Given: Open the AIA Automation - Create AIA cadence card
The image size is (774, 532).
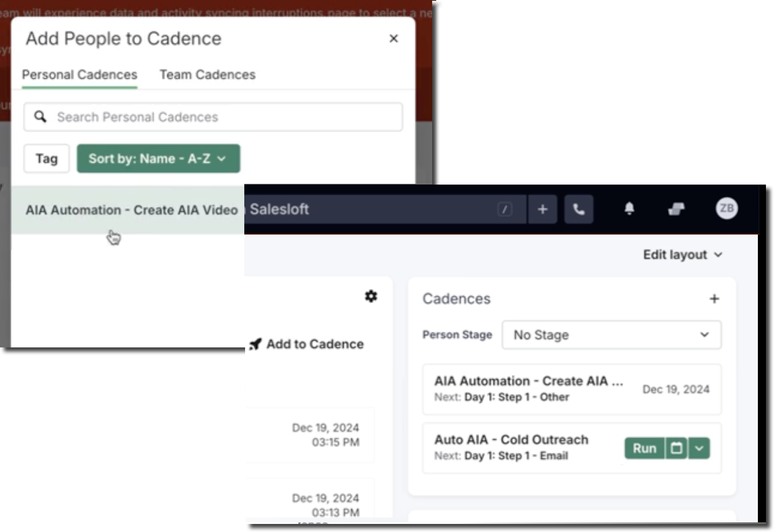Looking at the screenshot, I should 572,389.
